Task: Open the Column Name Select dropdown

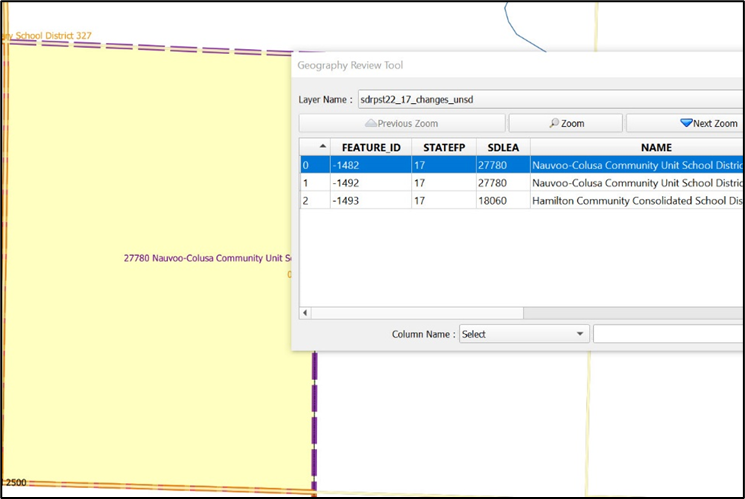Action: 524,334
